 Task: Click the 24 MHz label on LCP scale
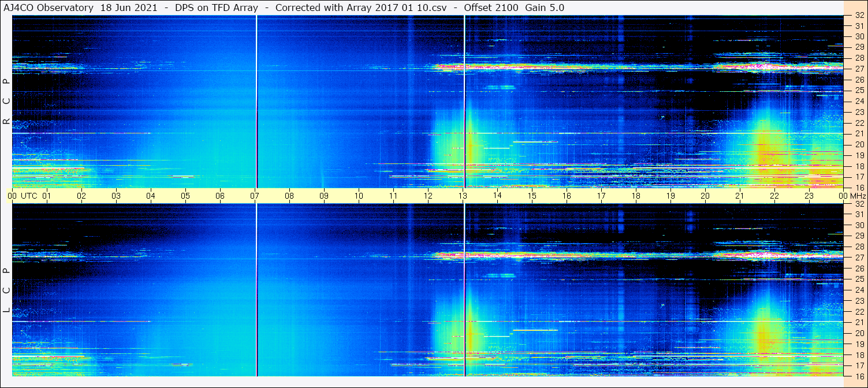pos(859,290)
